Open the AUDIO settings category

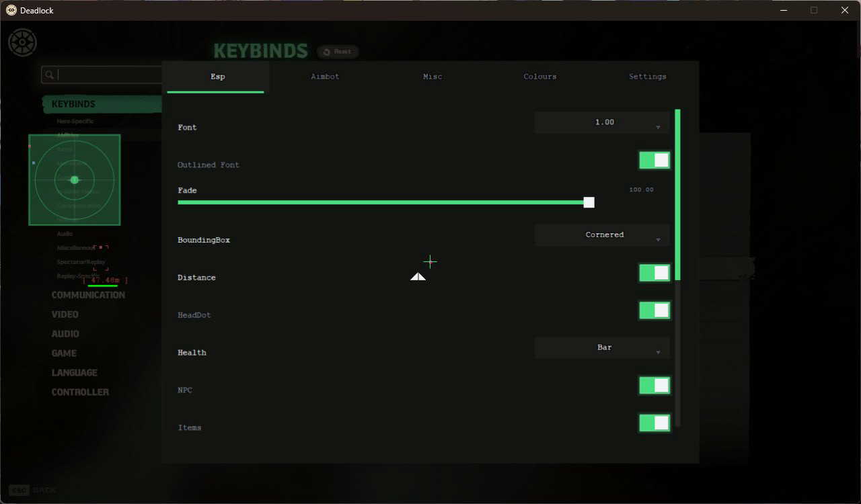(x=65, y=334)
